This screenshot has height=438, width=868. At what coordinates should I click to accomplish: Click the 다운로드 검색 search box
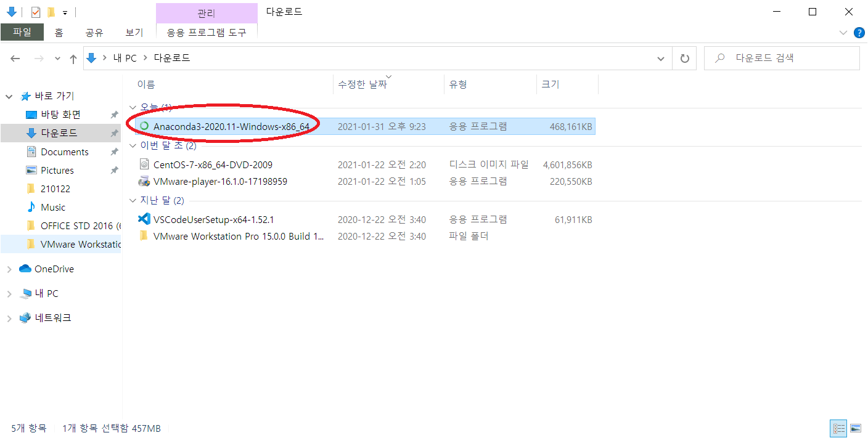point(782,59)
